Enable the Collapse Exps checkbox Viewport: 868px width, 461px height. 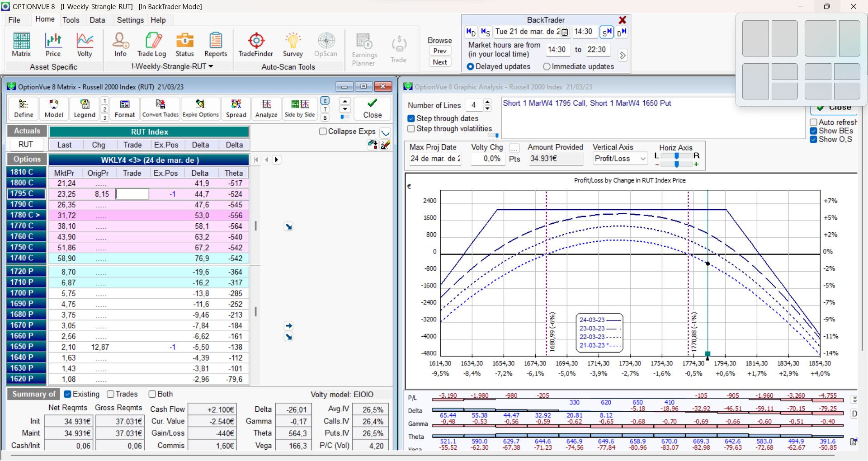click(323, 132)
